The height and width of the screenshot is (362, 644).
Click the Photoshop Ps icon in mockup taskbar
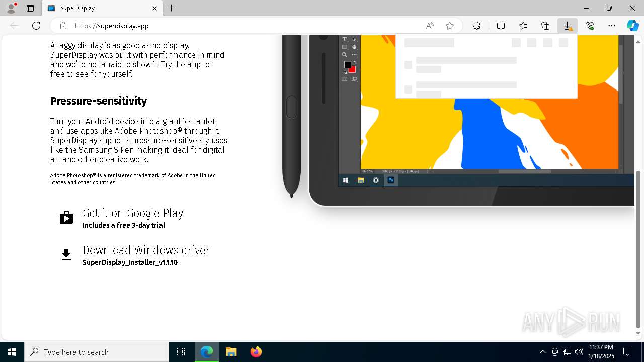click(x=391, y=180)
